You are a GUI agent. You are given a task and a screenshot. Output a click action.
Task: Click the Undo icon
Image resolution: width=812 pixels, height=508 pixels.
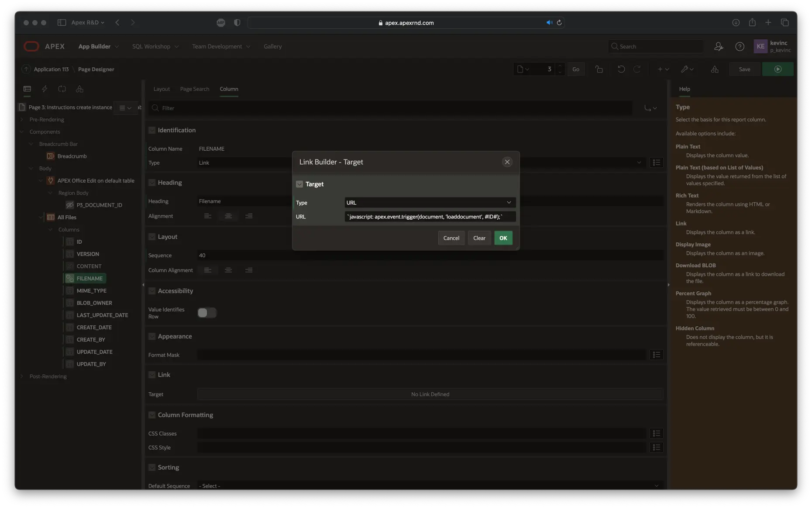tap(621, 69)
